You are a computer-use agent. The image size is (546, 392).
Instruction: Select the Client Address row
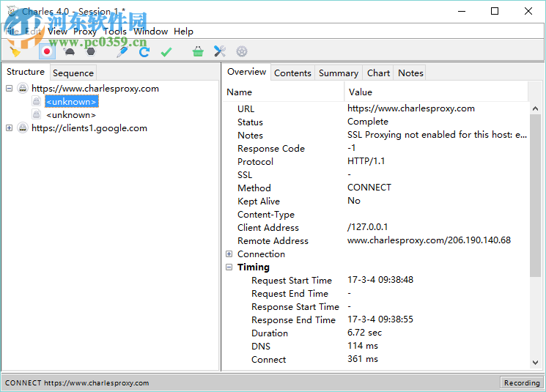point(376,228)
